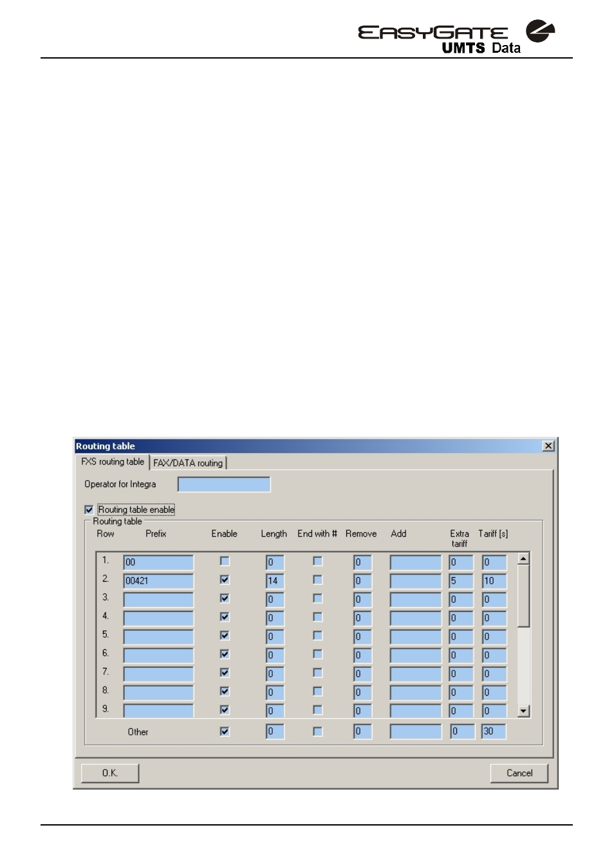Click the routing table scroll down arrow
Image resolution: width=614 pixels, height=868 pixels.
click(x=524, y=711)
